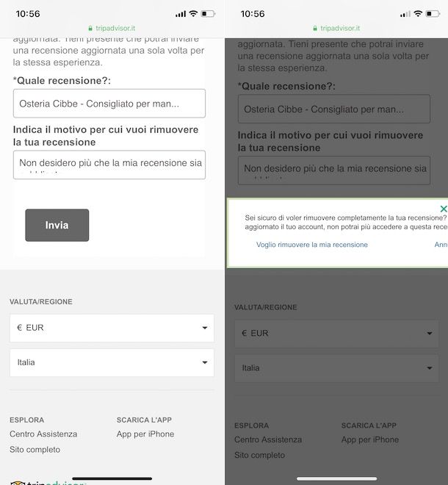
Task: Expand the Italia region dropdown on left screen
Action: pos(112,362)
